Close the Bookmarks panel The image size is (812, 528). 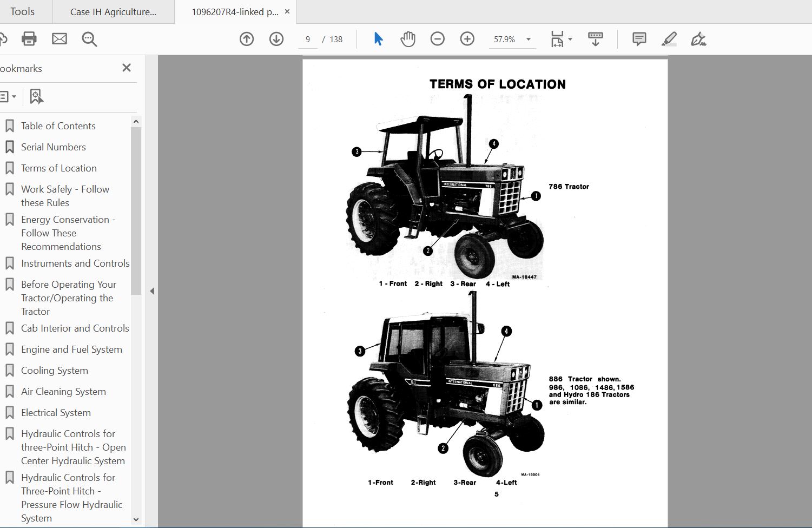pos(127,68)
